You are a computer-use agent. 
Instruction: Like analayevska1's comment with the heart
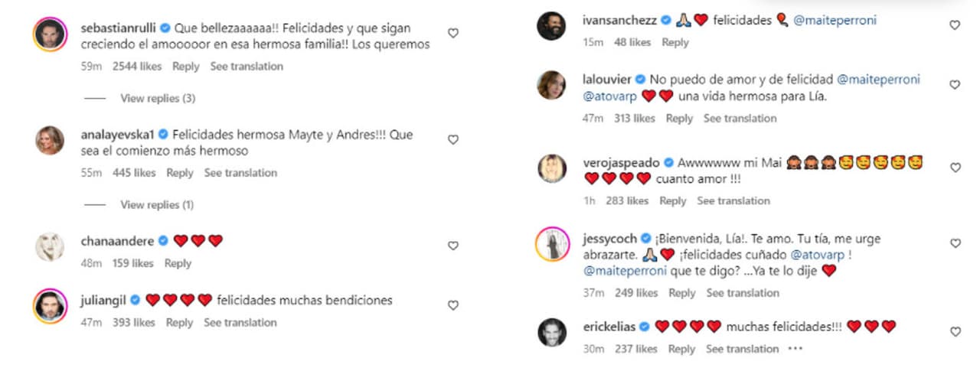452,140
